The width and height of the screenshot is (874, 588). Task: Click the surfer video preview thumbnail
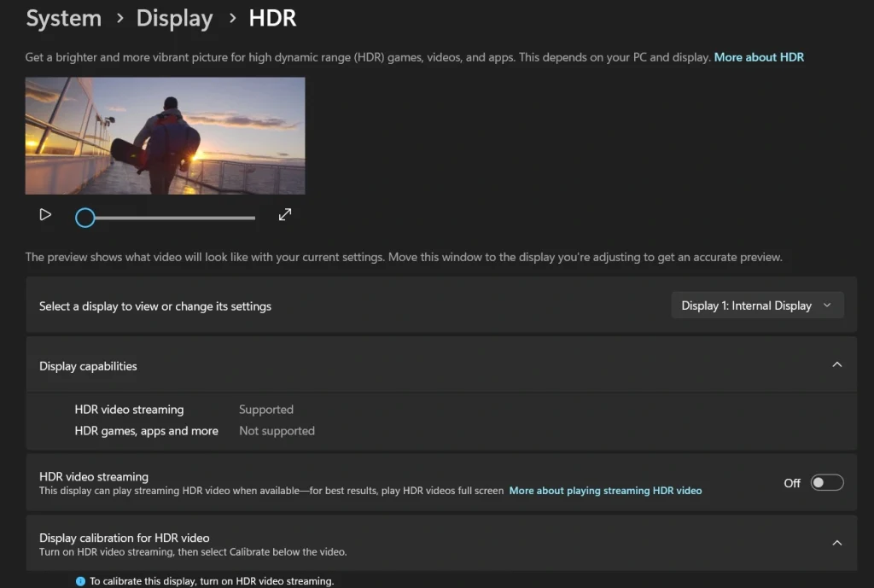165,136
